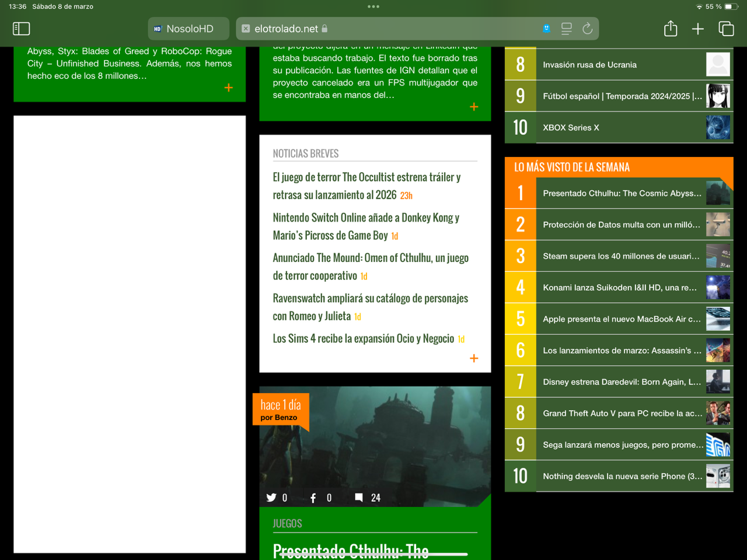Open Apple presenta el nuevo MacBook Air item
The height and width of the screenshot is (560, 747).
tap(622, 319)
